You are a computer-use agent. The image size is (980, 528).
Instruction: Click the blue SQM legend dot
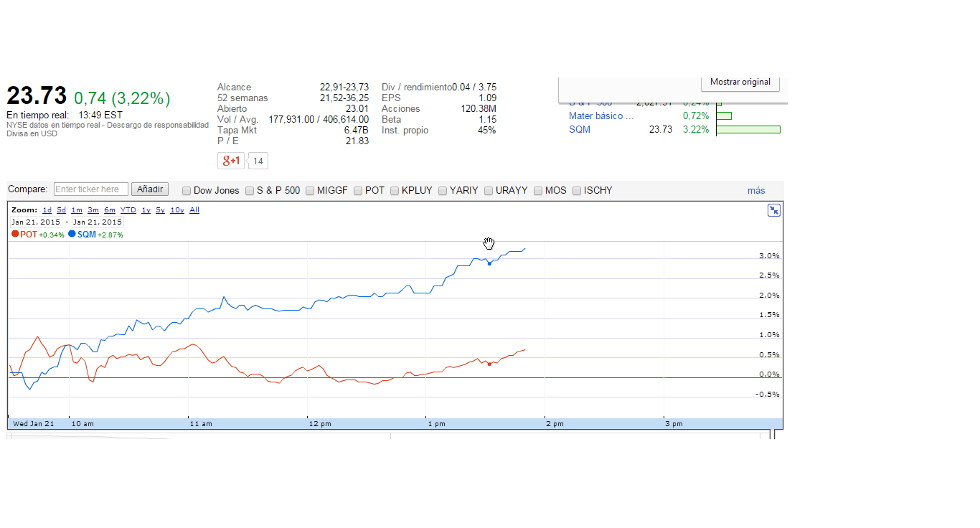point(72,235)
